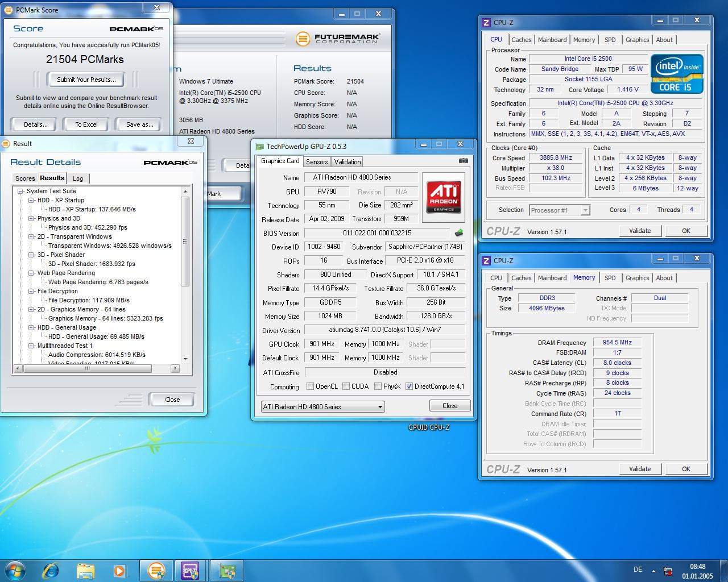Screen dimensions: 728x582
Task: Click the network status tray icon
Action: tap(668, 571)
